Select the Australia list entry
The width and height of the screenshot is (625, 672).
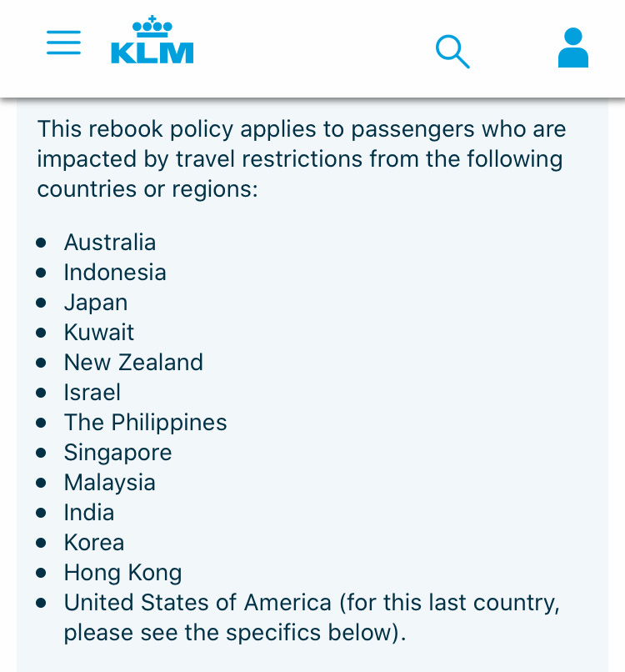tap(110, 242)
